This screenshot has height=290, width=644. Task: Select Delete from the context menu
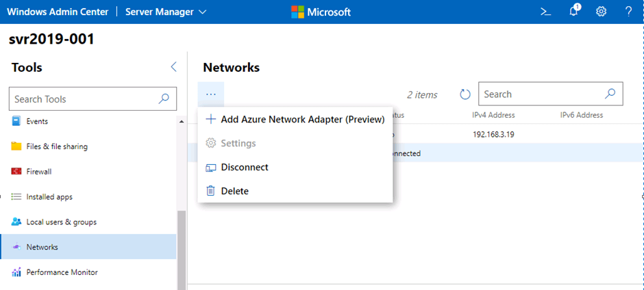coord(234,192)
